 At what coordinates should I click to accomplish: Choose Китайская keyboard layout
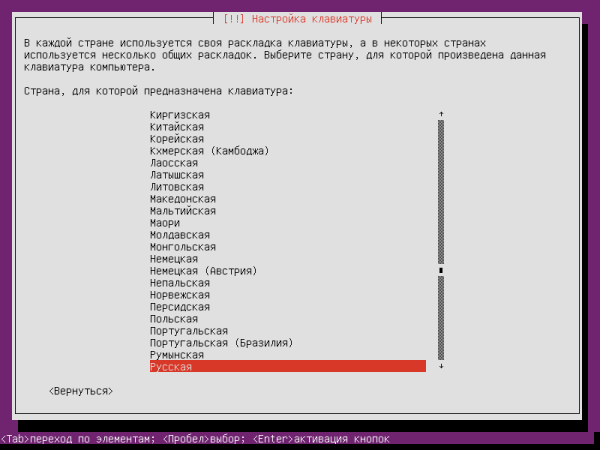click(x=177, y=127)
